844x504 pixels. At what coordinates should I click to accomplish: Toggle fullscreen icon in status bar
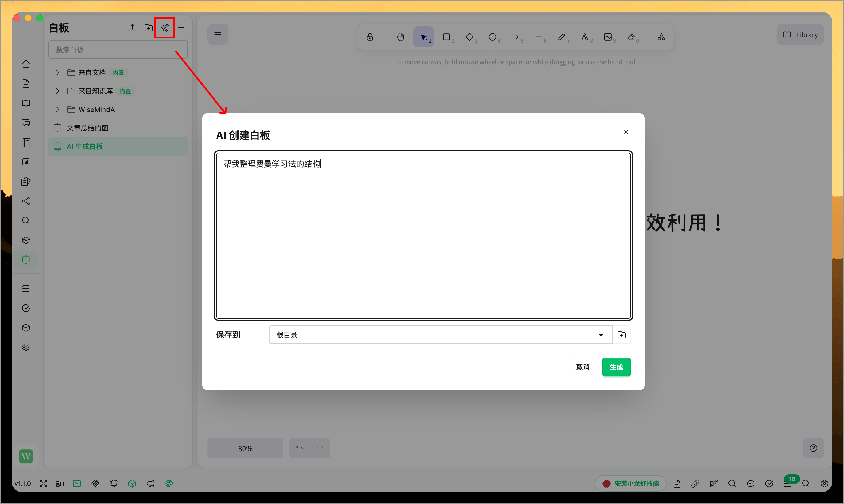pyautogui.click(x=43, y=484)
